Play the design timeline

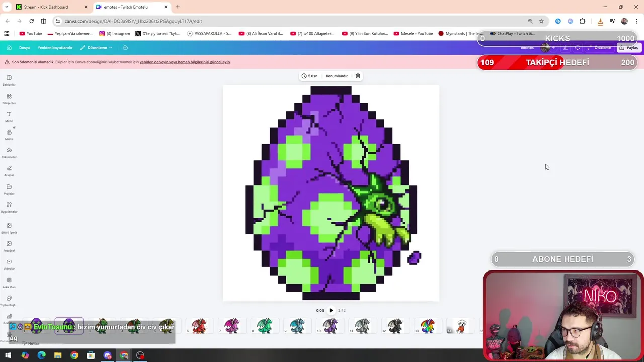(x=331, y=310)
